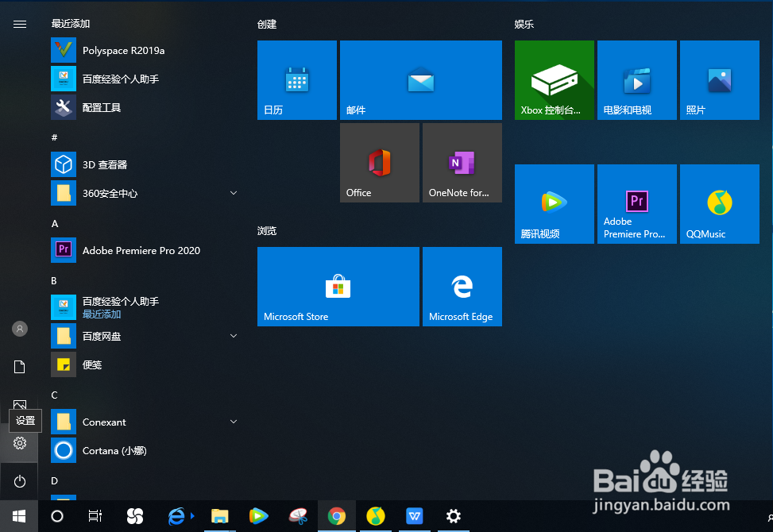Open Task View on taskbar
Screen dimensions: 773x532
[95, 516]
